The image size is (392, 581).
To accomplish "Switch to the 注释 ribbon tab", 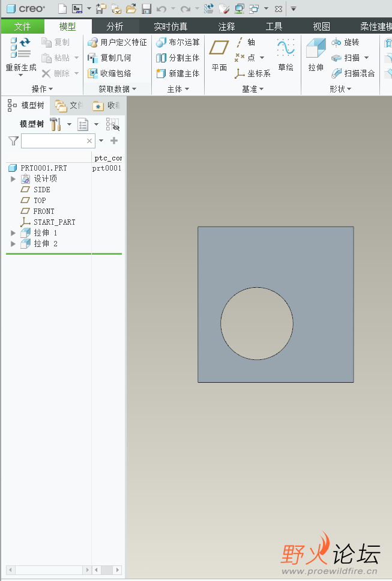I will 226,26.
